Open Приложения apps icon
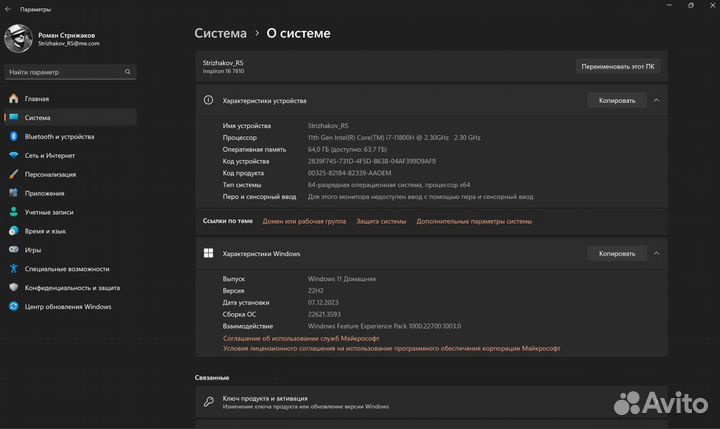This screenshot has height=429, width=720. tap(14, 193)
